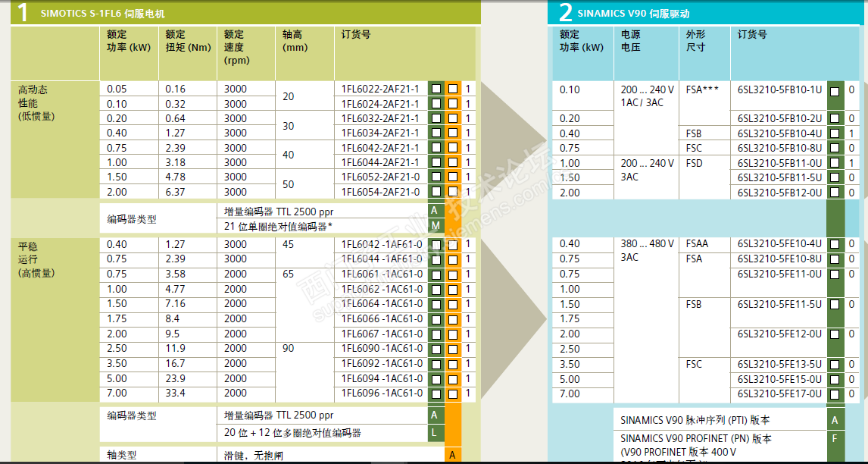
Task: Click the 轴类型 label
Action: click(x=122, y=455)
